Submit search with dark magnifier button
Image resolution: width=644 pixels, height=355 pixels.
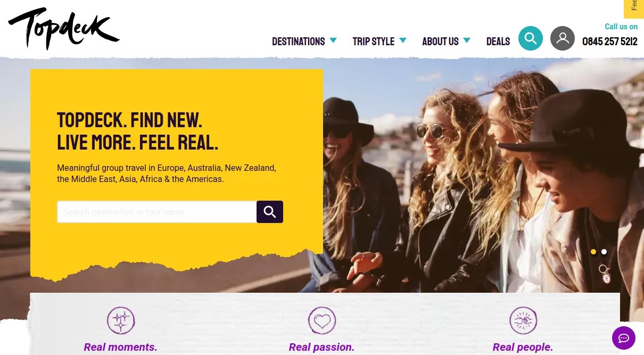coord(270,212)
